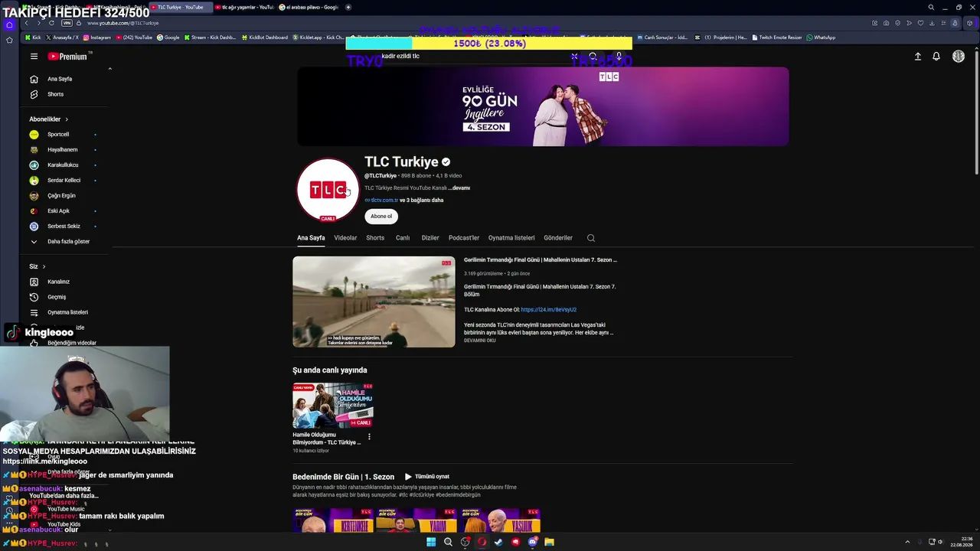Focus the browser address bar URL
This screenshot has height=551, width=980.
122,23
